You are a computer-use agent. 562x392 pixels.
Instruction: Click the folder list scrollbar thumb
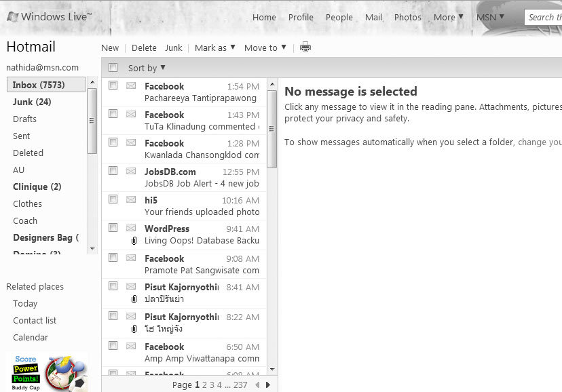[x=92, y=121]
